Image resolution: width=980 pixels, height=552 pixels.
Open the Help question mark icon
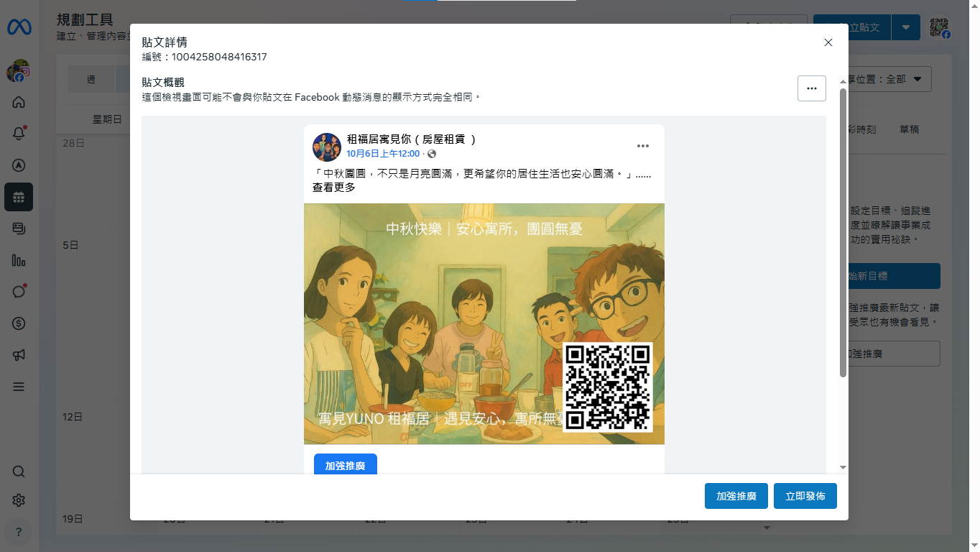point(19,532)
